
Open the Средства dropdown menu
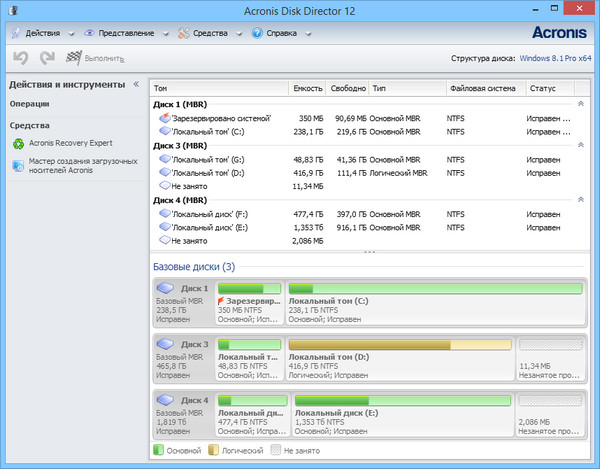(x=209, y=33)
